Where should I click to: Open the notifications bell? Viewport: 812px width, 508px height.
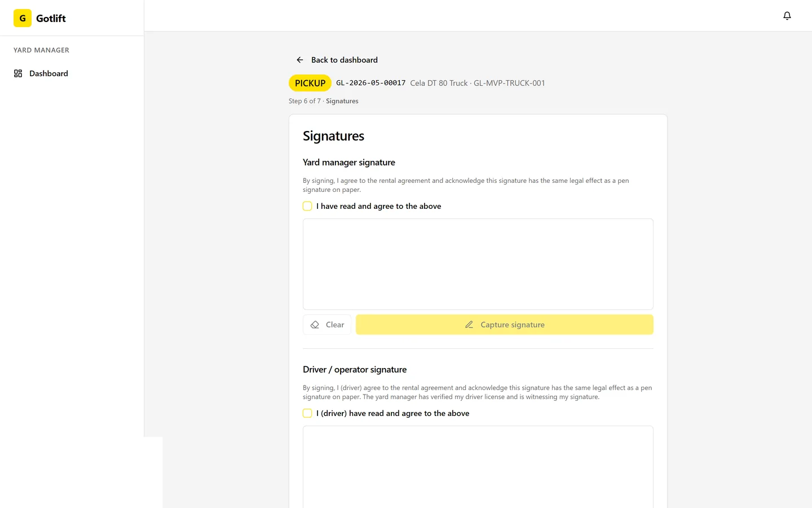tap(787, 16)
